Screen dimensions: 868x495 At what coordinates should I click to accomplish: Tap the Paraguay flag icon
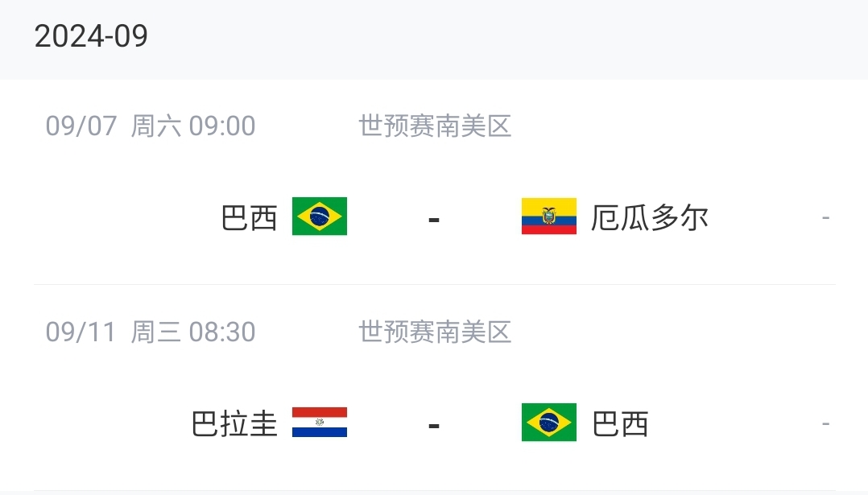coord(320,423)
